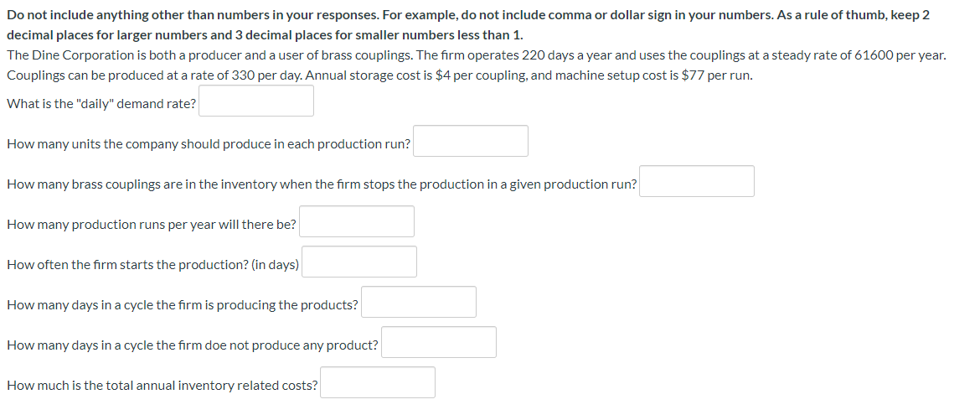The width and height of the screenshot is (980, 415).
Task: Select the days not producing input box
Action: pyautogui.click(x=439, y=342)
